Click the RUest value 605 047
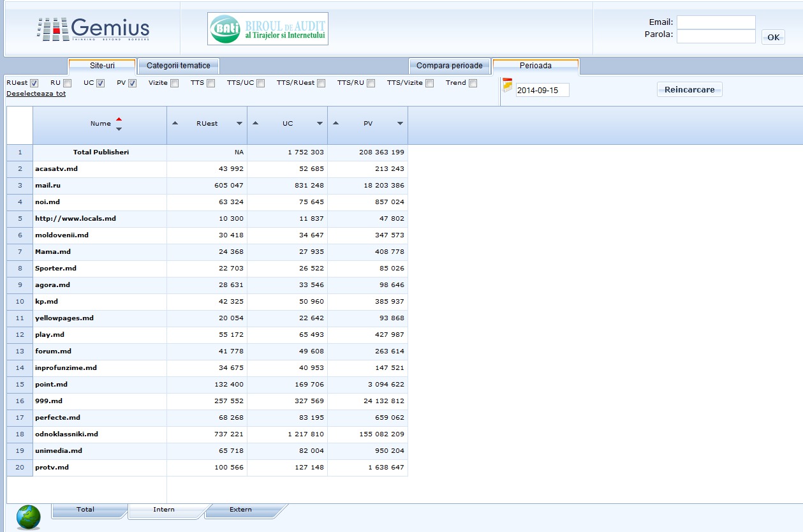Viewport: 803px width, 532px height. [229, 186]
